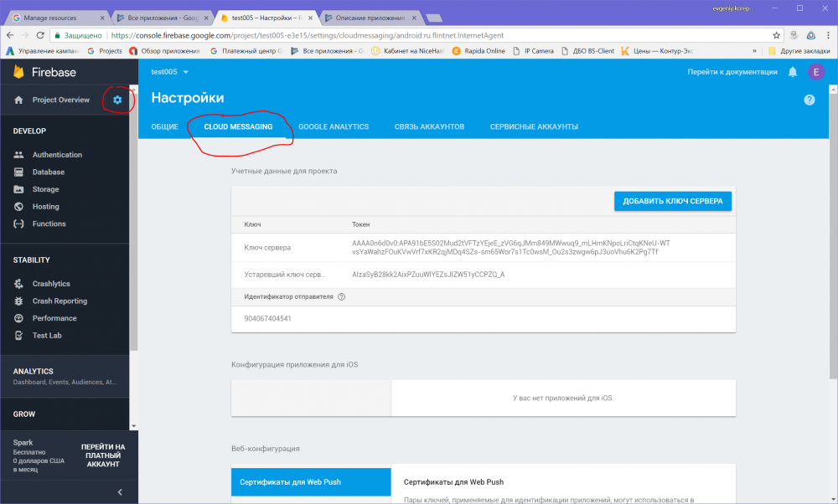Open the Другие закладки bookmarks folder
This screenshot has height=504, width=838.
click(x=799, y=51)
